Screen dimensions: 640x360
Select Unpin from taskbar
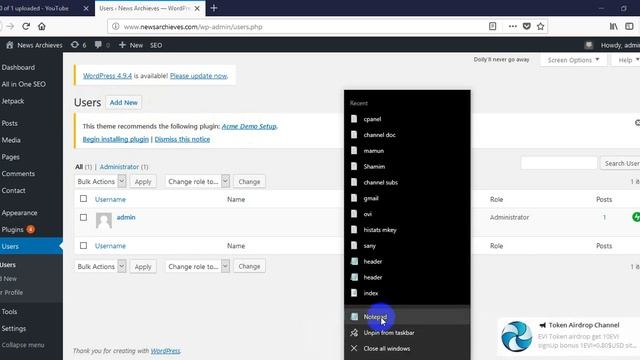click(x=407, y=333)
